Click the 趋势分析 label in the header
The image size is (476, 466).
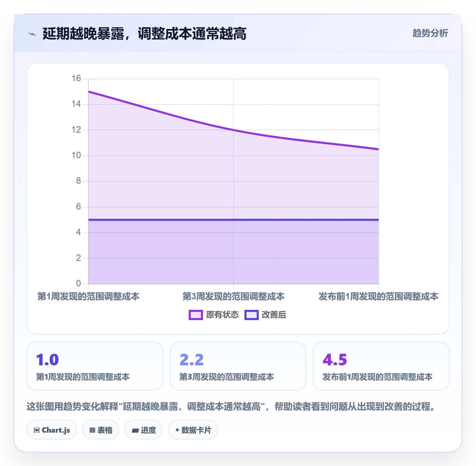(x=430, y=33)
